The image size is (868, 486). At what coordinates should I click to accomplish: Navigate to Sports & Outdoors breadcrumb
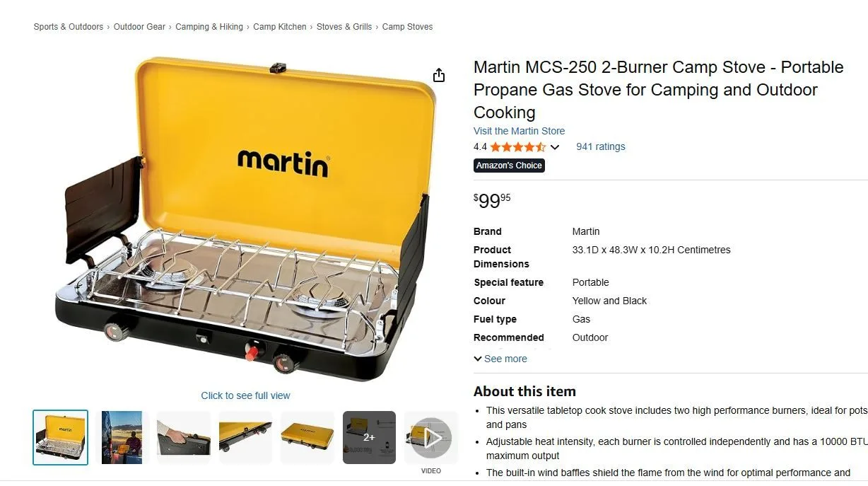coord(68,26)
